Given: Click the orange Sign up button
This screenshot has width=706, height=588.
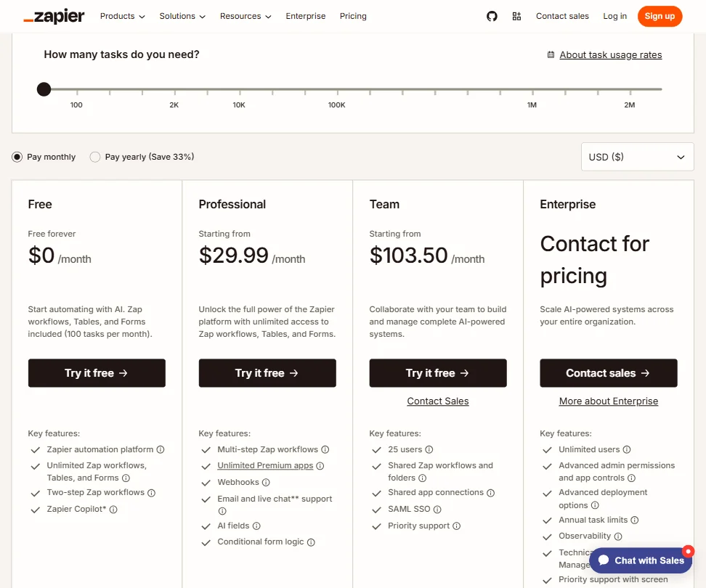Looking at the screenshot, I should pos(660,16).
